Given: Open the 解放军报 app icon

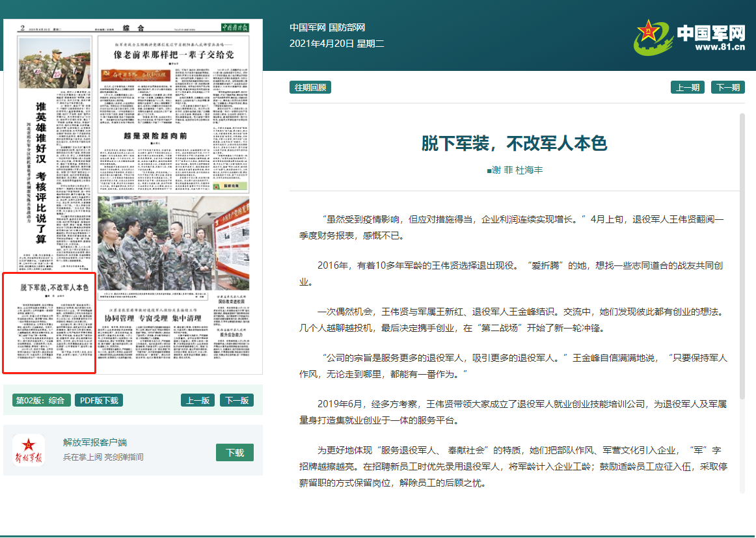Looking at the screenshot, I should (x=29, y=450).
